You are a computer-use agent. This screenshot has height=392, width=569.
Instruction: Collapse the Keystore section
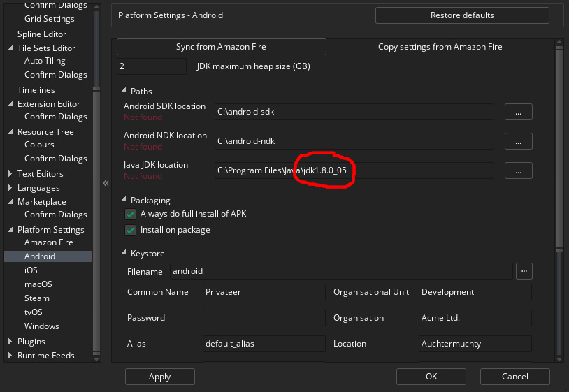[124, 252]
